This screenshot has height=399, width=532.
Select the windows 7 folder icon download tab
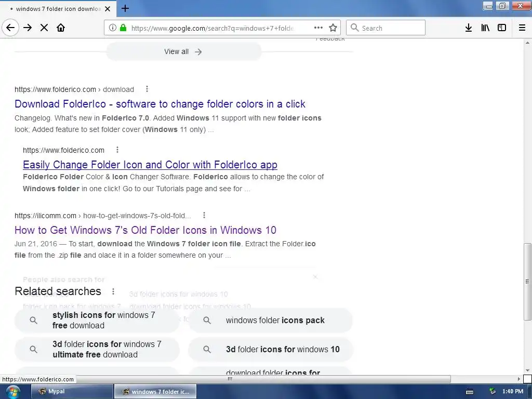[58, 9]
